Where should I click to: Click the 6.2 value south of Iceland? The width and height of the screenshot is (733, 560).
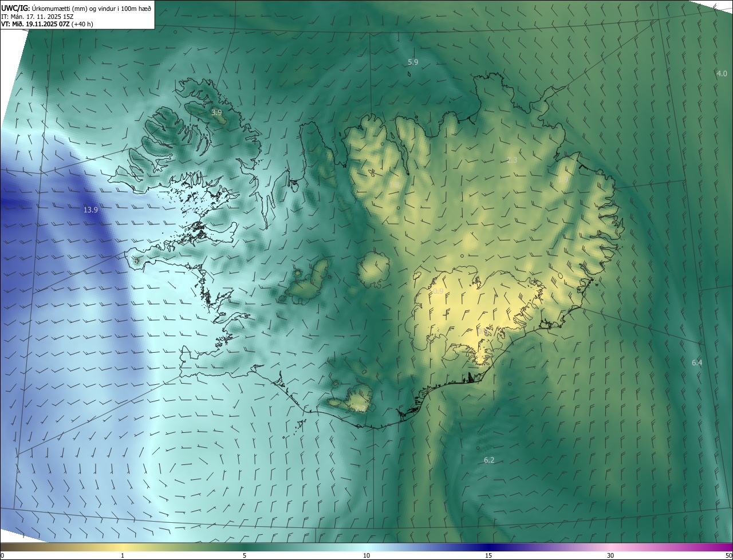[489, 460]
